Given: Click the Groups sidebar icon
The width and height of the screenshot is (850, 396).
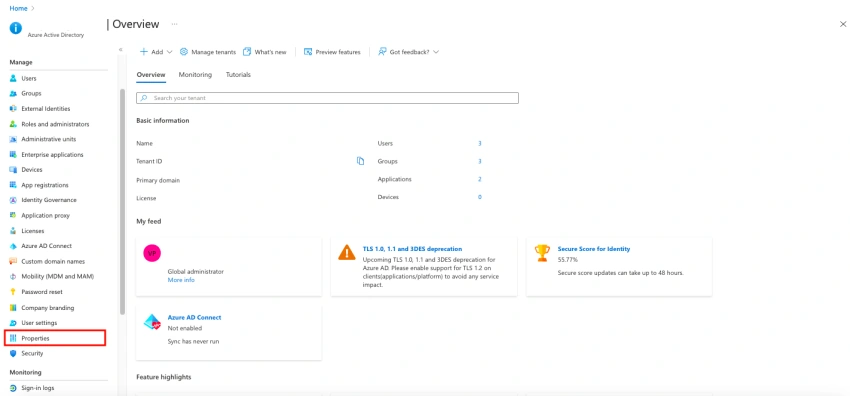Looking at the screenshot, I should tap(14, 94).
